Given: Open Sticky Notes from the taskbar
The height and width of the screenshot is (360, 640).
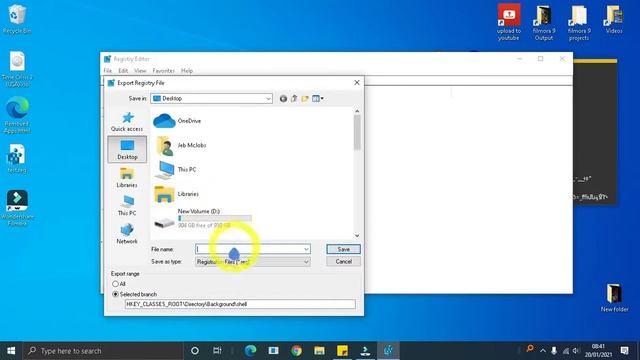Looking at the screenshot, I should [x=342, y=351].
